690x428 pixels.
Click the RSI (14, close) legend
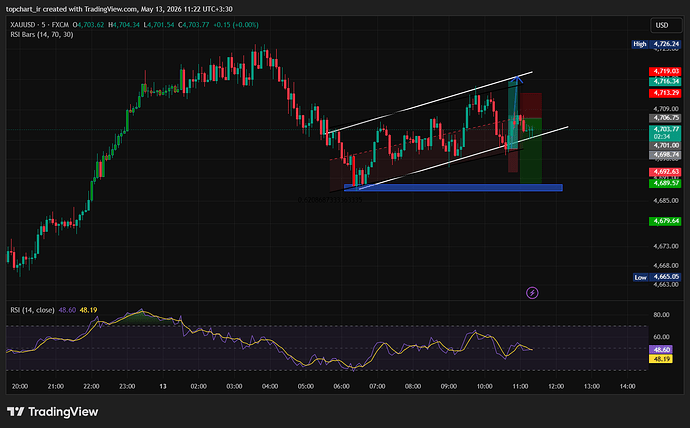[x=32, y=310]
